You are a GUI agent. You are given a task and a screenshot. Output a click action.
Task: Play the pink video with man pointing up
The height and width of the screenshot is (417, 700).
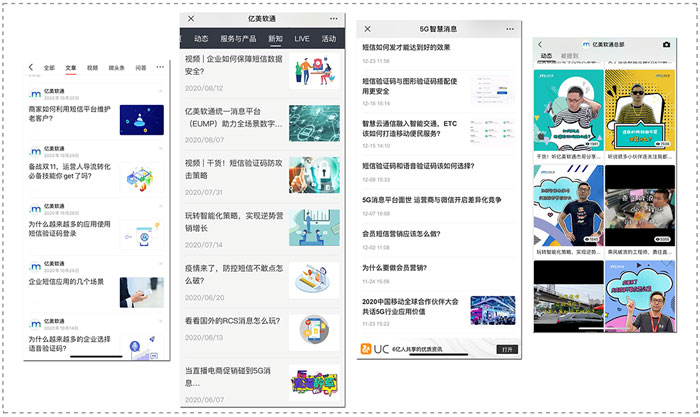pyautogui.click(x=640, y=296)
